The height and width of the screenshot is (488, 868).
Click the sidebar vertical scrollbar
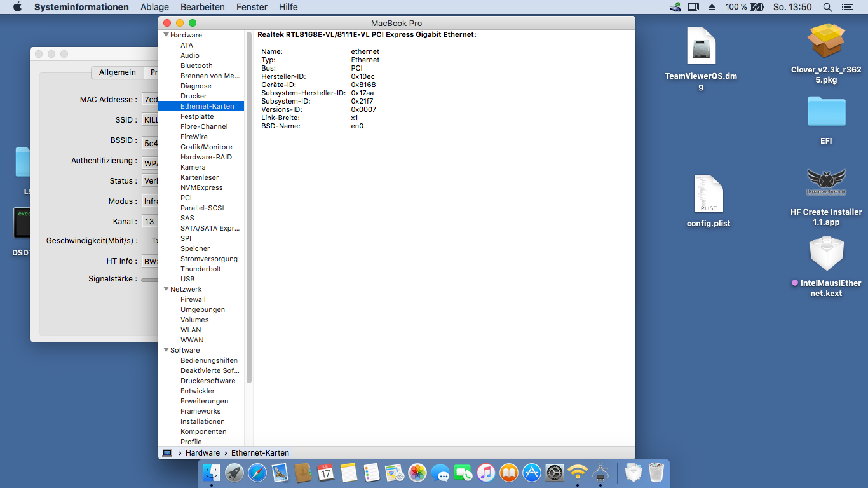[249, 208]
